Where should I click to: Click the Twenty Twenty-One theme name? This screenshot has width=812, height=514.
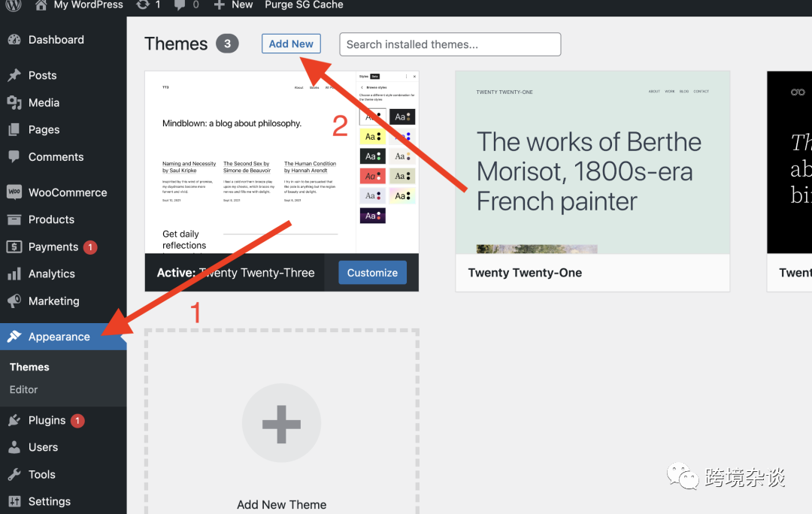point(525,273)
